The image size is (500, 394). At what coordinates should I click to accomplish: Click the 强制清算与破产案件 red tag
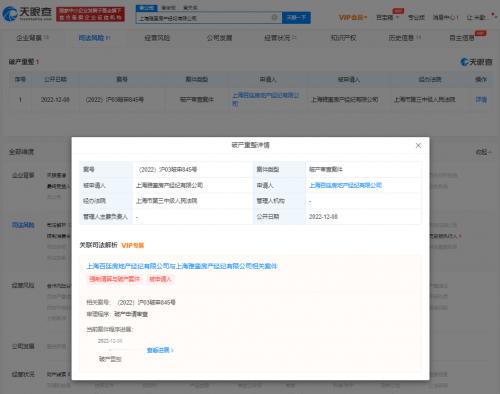point(114,279)
